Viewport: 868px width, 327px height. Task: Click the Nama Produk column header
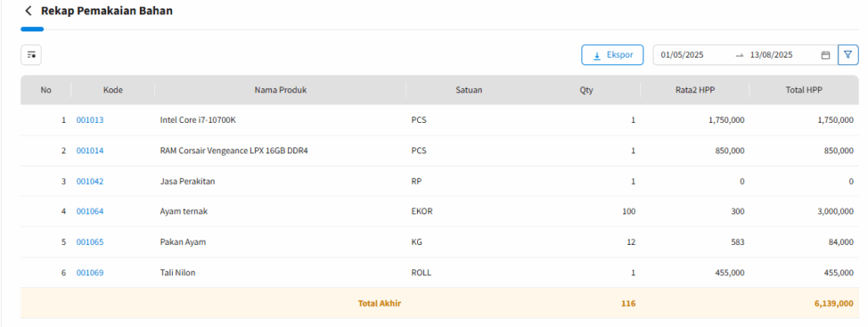[280, 90]
